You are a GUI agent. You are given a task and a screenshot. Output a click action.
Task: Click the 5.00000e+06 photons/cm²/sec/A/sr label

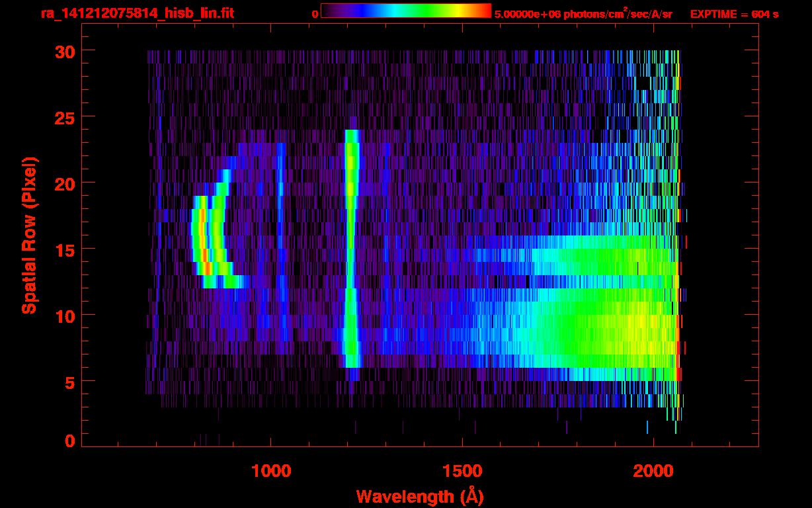[x=583, y=13]
